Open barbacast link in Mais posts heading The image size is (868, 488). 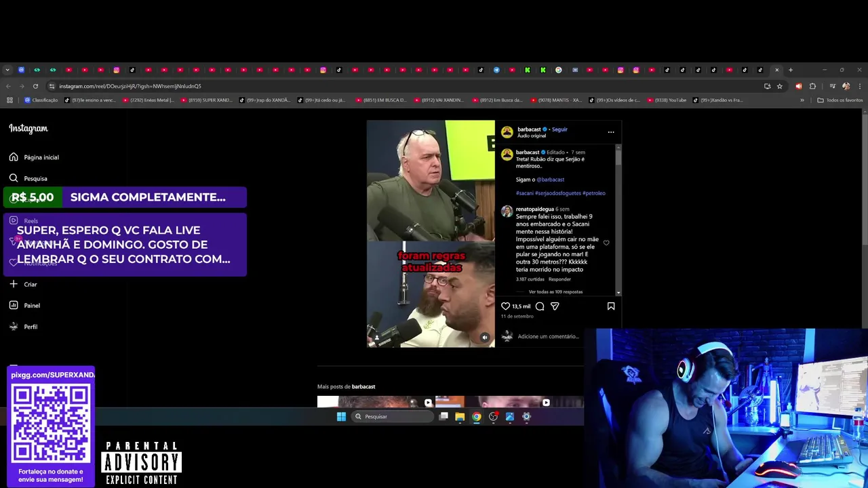[363, 387]
